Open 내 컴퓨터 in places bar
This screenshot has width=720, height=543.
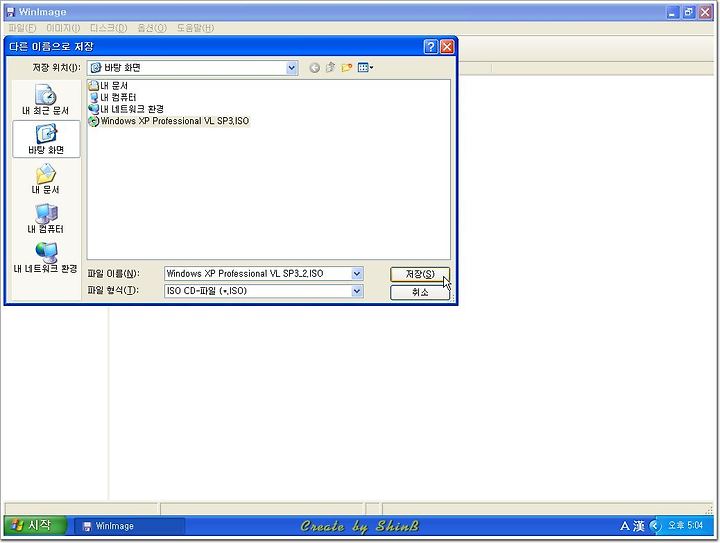click(x=45, y=218)
